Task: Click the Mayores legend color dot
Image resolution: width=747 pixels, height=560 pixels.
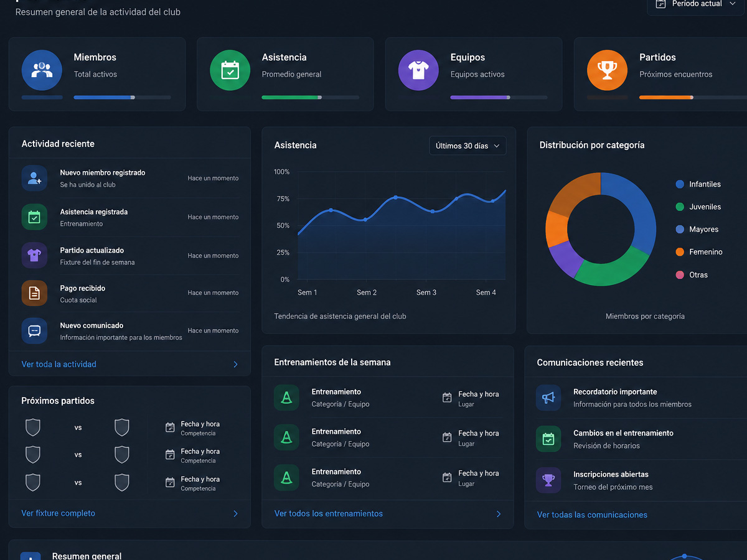Action: (680, 229)
